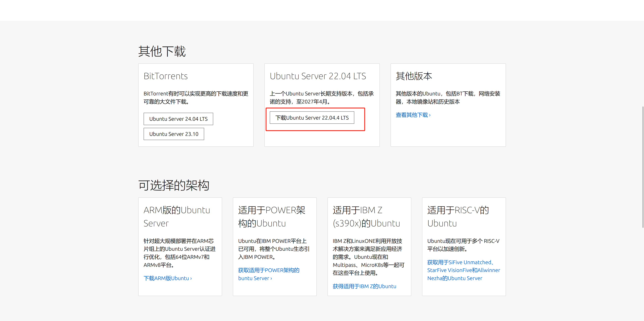
Task: Click the Ubuntu在IBM POWER平台上 description text
Action: pyautogui.click(x=274, y=249)
